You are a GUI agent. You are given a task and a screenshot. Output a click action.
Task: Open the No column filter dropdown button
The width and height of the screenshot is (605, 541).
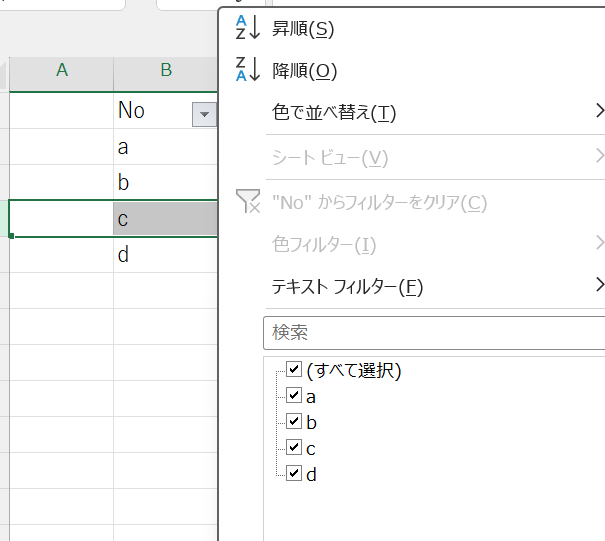(204, 114)
